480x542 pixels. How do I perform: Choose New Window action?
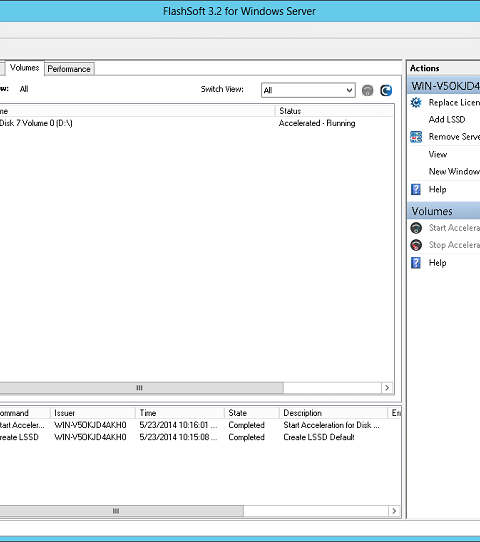click(x=454, y=171)
